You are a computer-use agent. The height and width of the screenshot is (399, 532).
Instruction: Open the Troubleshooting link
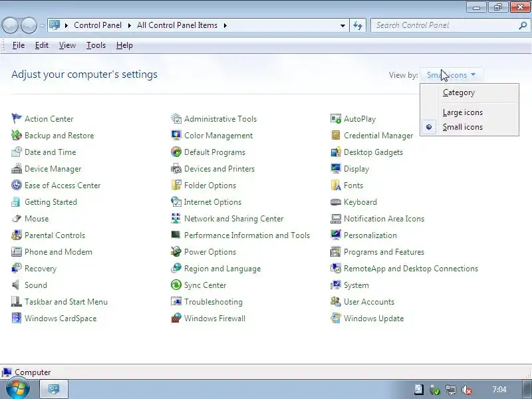[x=213, y=302]
